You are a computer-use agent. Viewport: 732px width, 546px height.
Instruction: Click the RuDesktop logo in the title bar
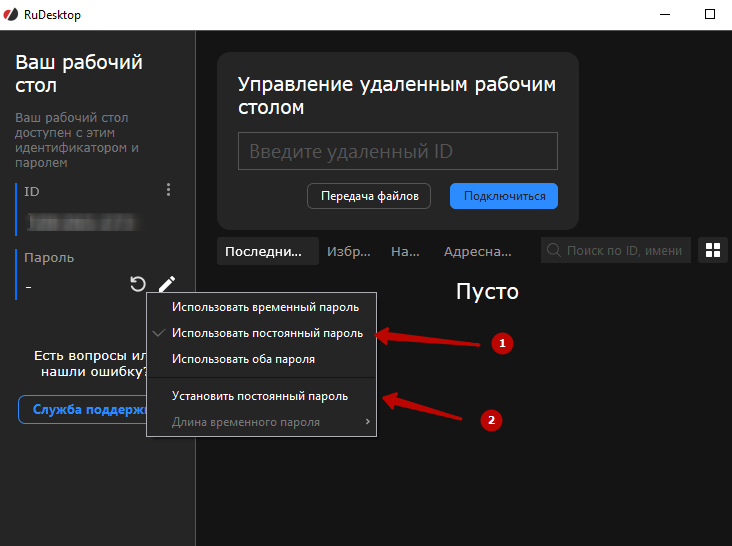[x=11, y=14]
